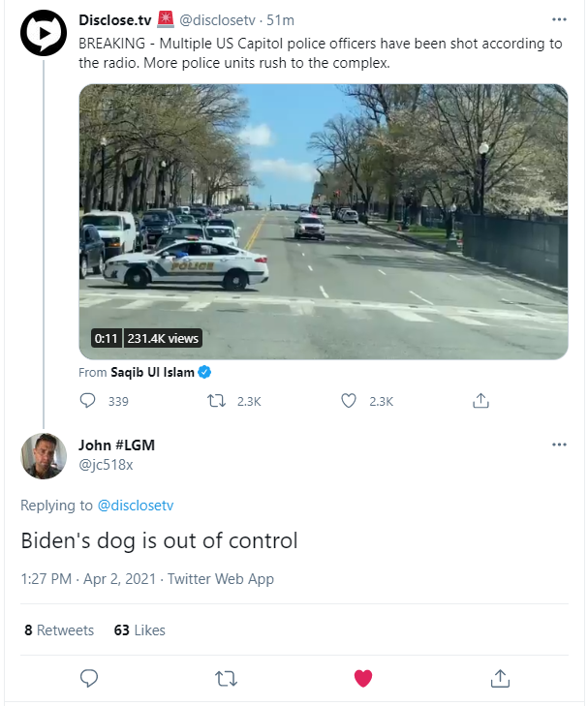Open more options on John's reply
The image size is (588, 706).
559,445
